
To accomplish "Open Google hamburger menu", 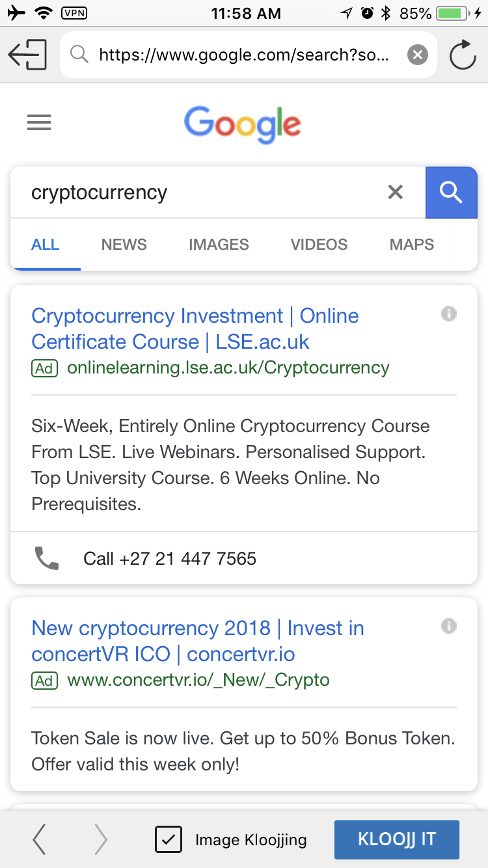I will [39, 122].
